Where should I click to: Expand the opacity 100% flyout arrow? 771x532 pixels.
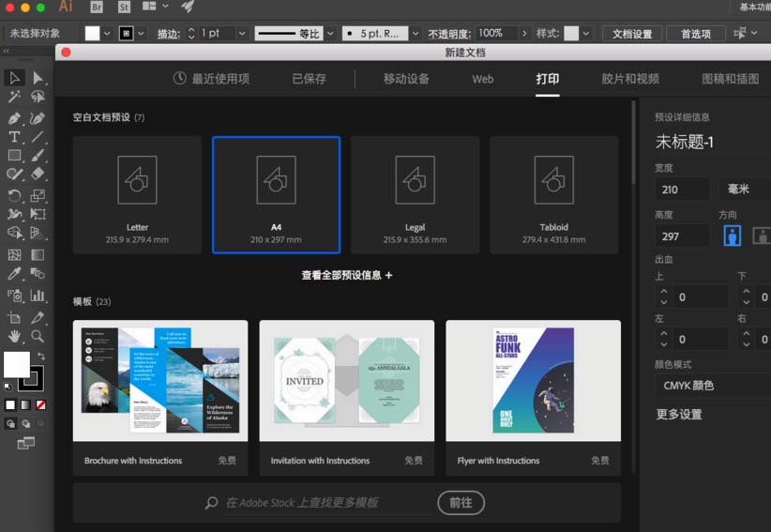pyautogui.click(x=524, y=34)
